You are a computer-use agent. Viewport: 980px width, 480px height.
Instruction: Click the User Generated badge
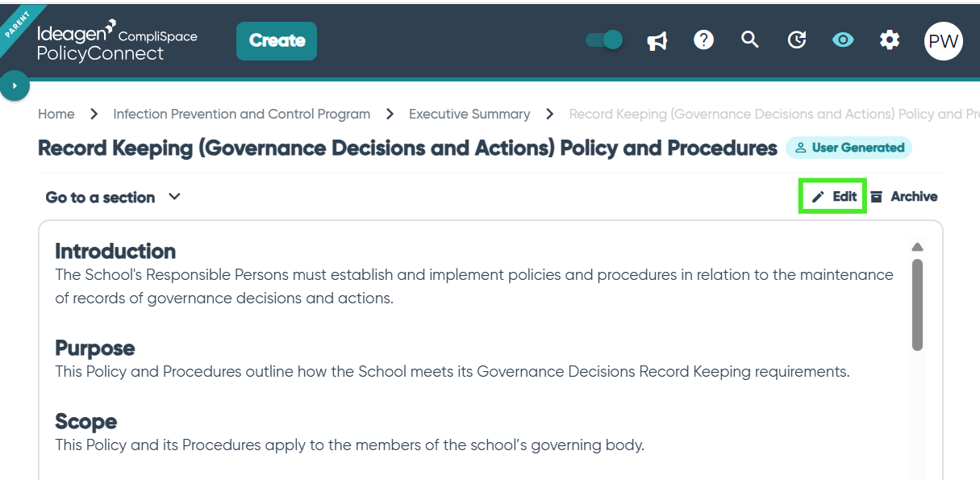pyautogui.click(x=849, y=148)
